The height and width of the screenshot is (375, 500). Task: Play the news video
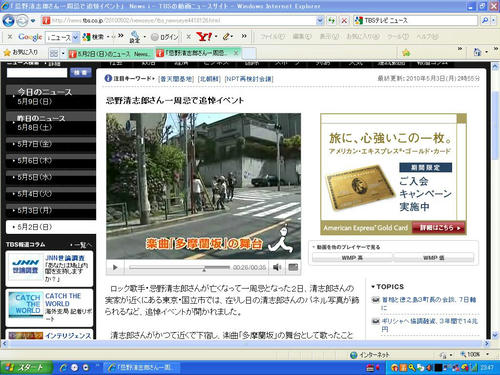pyautogui.click(x=115, y=267)
